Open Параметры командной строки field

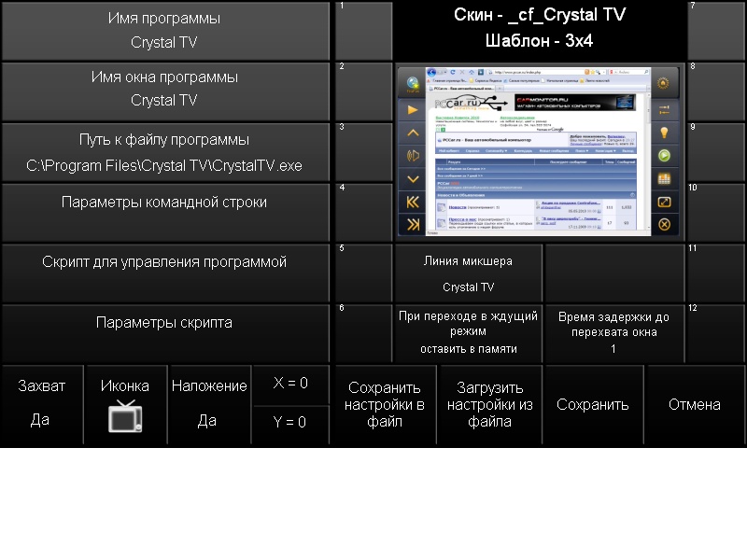165,213
